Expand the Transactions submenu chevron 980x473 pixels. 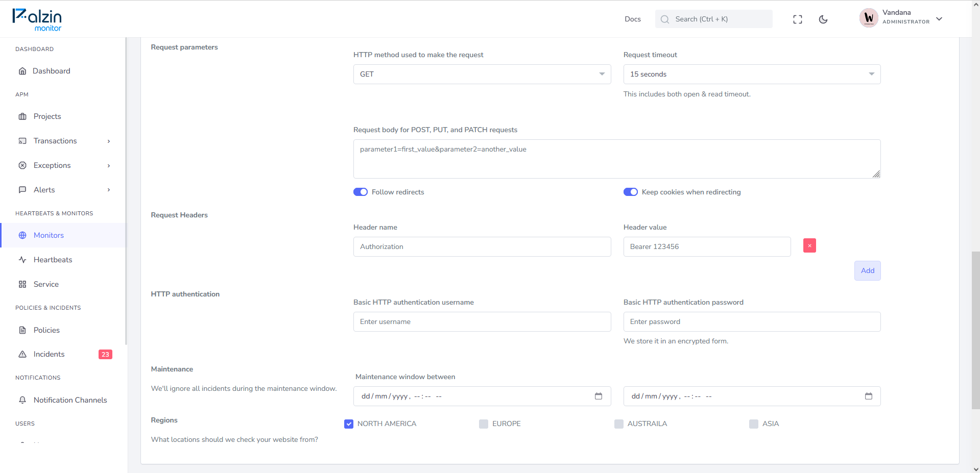click(x=109, y=141)
